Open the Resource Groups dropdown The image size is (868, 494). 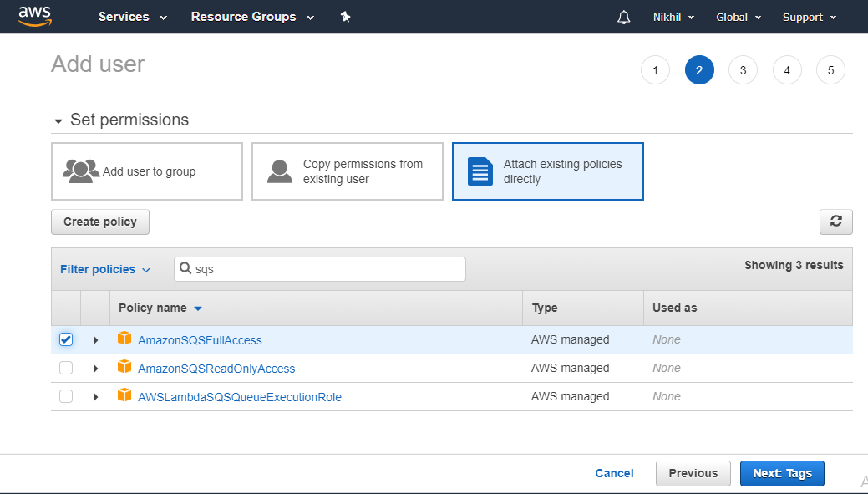[252, 17]
